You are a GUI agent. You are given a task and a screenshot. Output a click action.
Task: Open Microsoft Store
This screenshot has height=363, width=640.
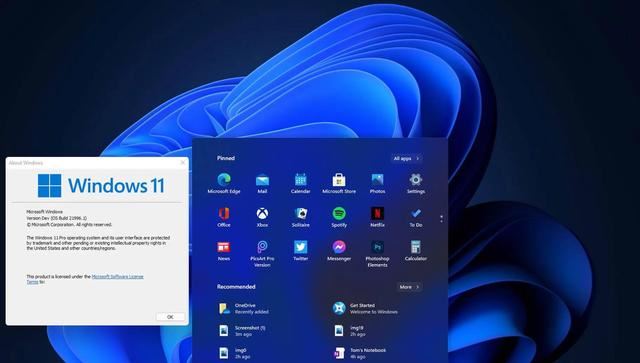[x=339, y=183]
